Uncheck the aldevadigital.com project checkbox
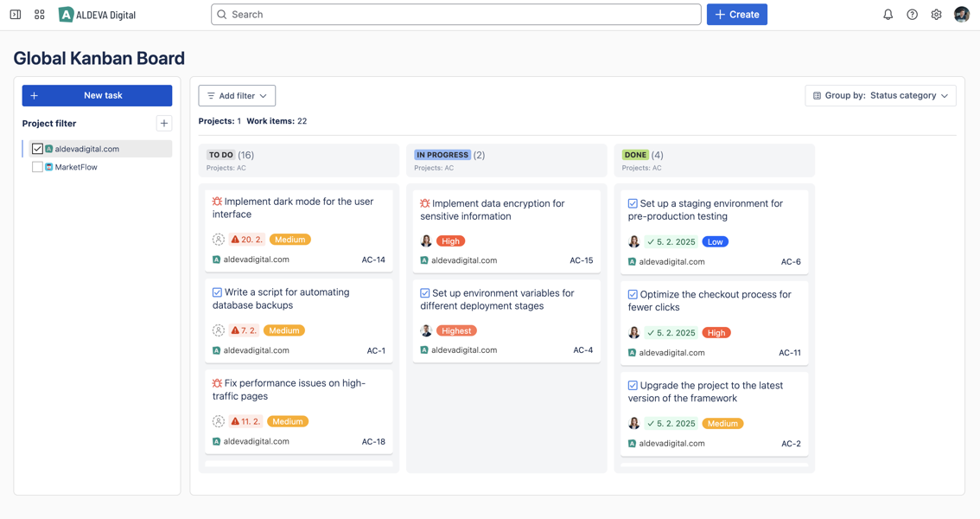 pyautogui.click(x=37, y=149)
